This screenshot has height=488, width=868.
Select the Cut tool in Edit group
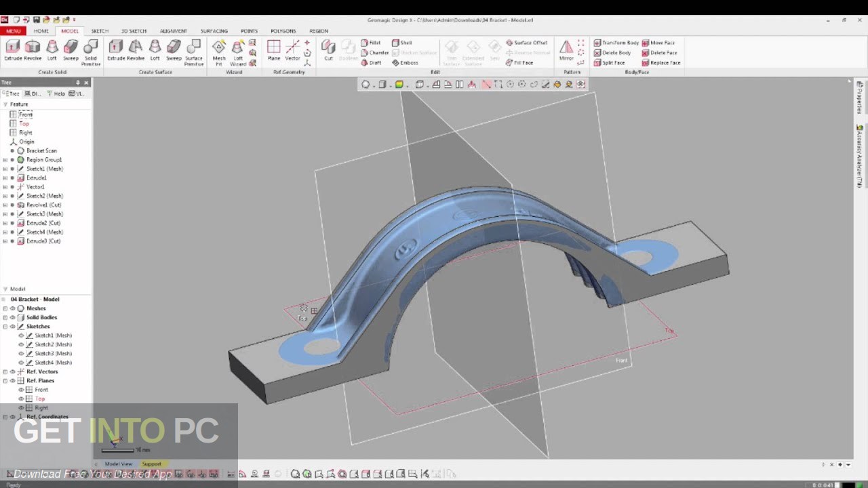(328, 50)
